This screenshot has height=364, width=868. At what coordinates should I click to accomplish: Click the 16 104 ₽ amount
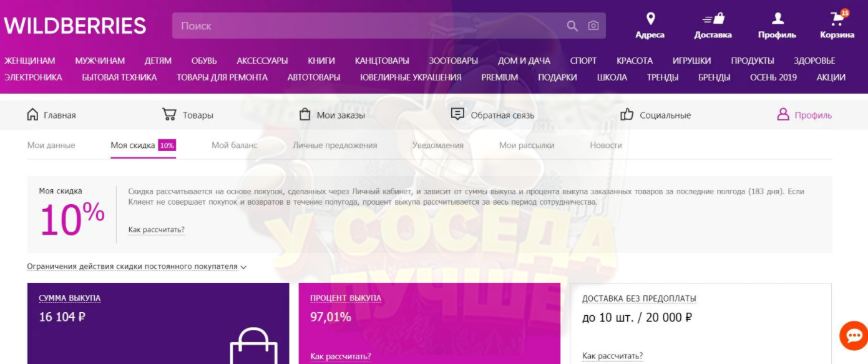[x=62, y=317]
